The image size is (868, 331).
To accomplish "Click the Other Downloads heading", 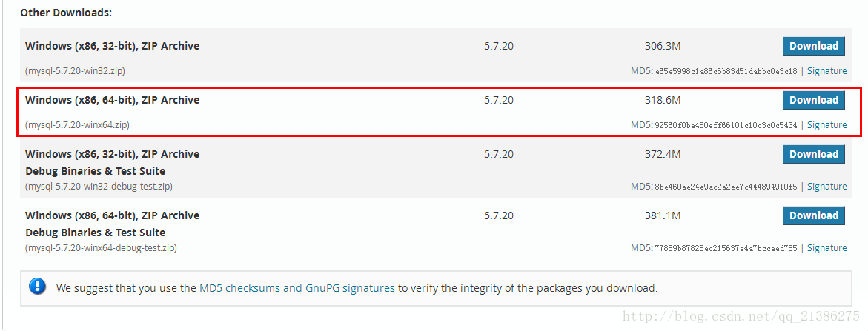I will coord(67,12).
